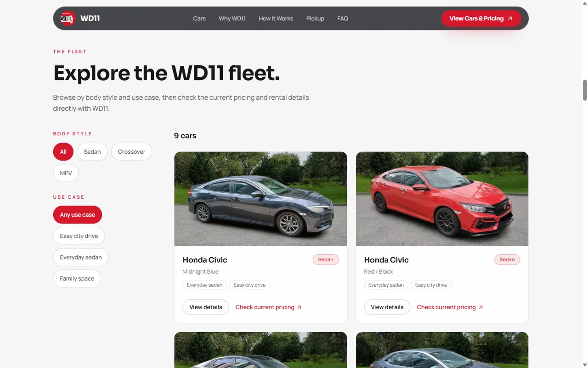The width and height of the screenshot is (588, 368).
Task: Click the Red / Black color label
Action: click(379, 272)
